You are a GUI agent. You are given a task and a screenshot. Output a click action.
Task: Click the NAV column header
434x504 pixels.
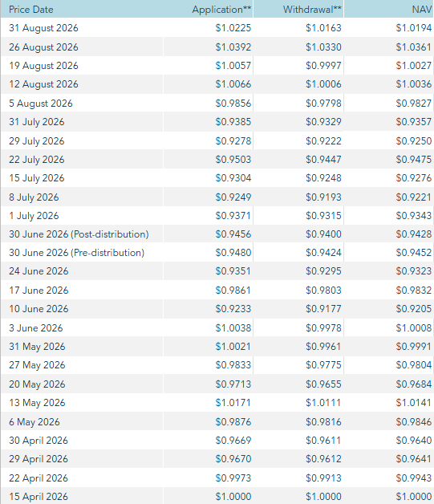[421, 10]
